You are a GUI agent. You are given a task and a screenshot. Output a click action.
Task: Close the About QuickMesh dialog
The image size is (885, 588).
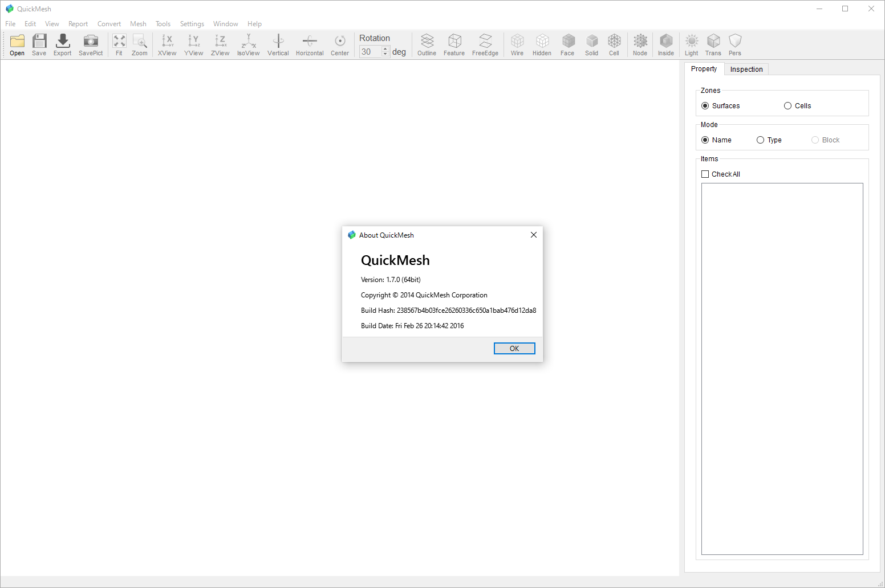tap(534, 235)
